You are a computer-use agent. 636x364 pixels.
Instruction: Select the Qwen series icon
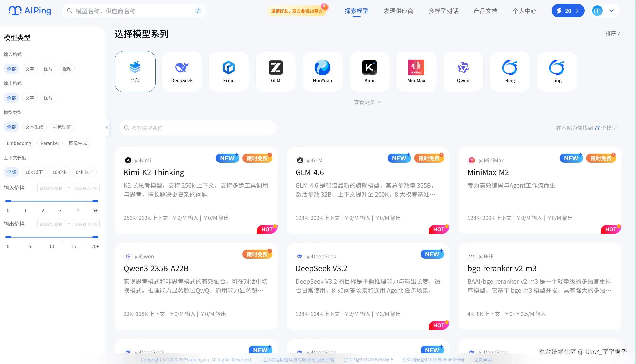463,68
